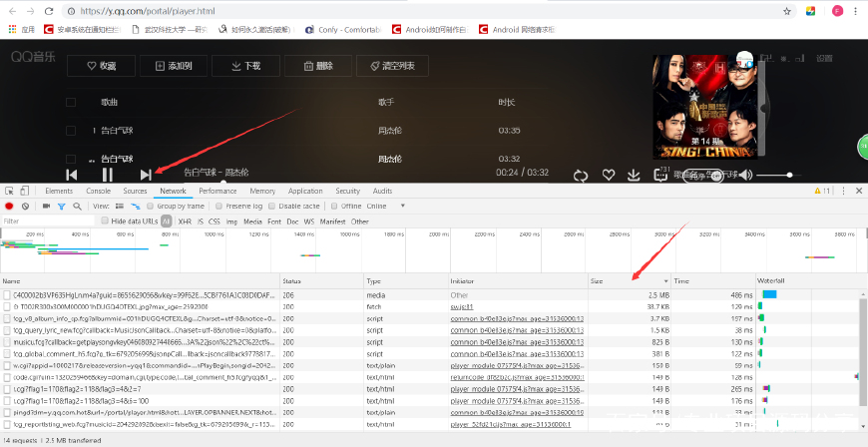Enable Group by frame checkbox

pos(150,207)
